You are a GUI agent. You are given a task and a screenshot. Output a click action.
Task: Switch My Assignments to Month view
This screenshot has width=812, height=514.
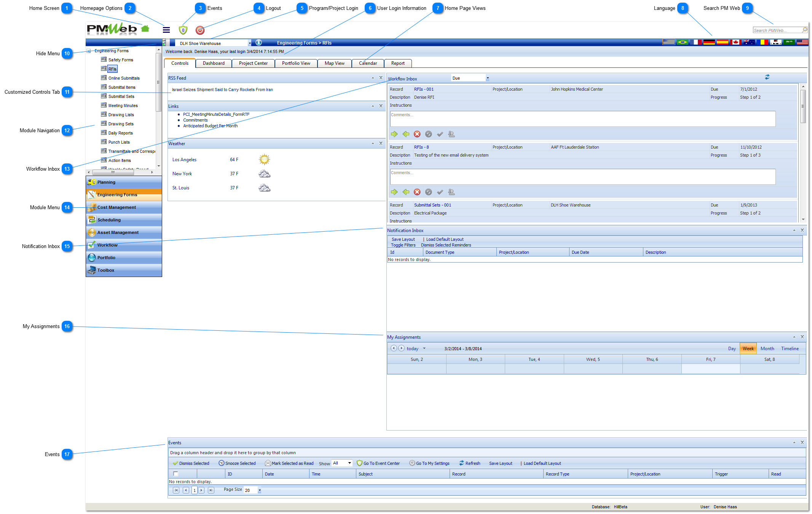tap(767, 349)
